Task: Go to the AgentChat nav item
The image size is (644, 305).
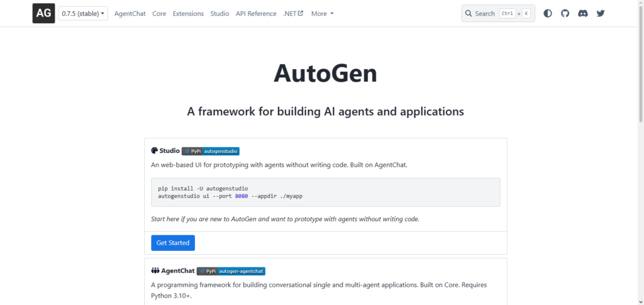Action: click(130, 14)
